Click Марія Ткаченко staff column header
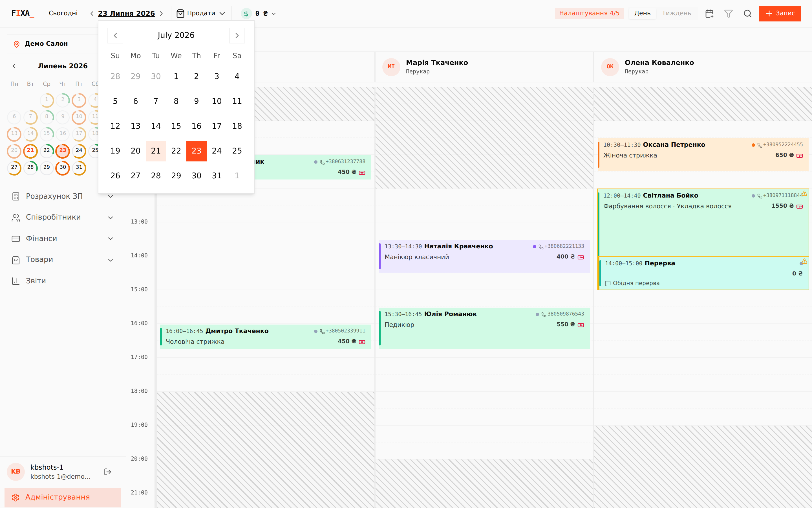 484,67
